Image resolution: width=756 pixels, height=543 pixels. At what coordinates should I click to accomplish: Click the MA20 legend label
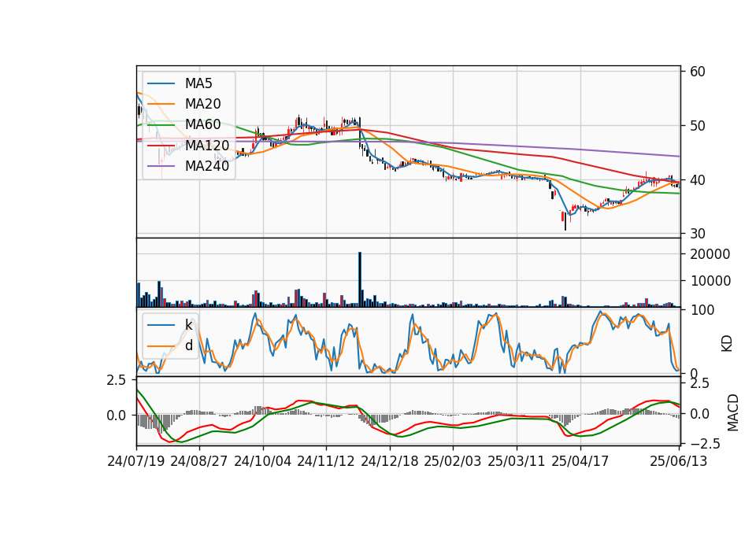203,104
